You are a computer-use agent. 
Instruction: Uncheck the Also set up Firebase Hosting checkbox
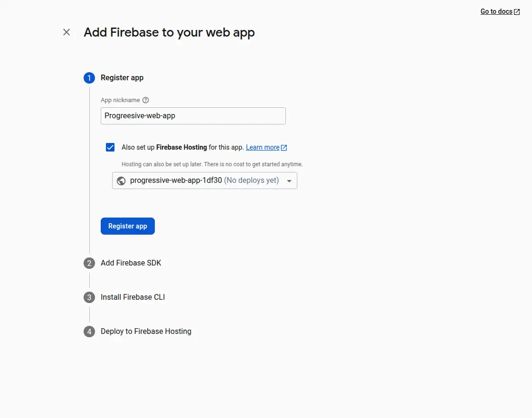coord(110,147)
